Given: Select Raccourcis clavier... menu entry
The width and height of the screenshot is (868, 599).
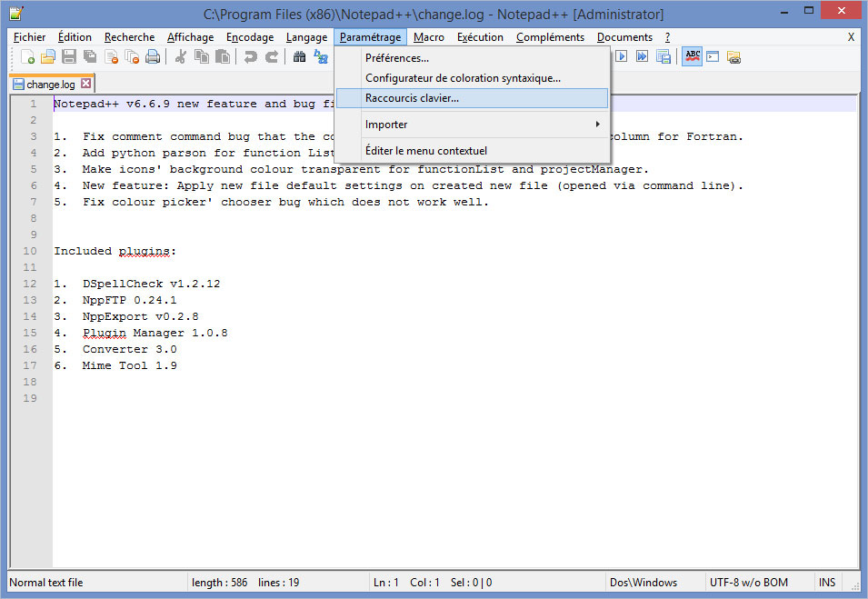Looking at the screenshot, I should (x=473, y=98).
